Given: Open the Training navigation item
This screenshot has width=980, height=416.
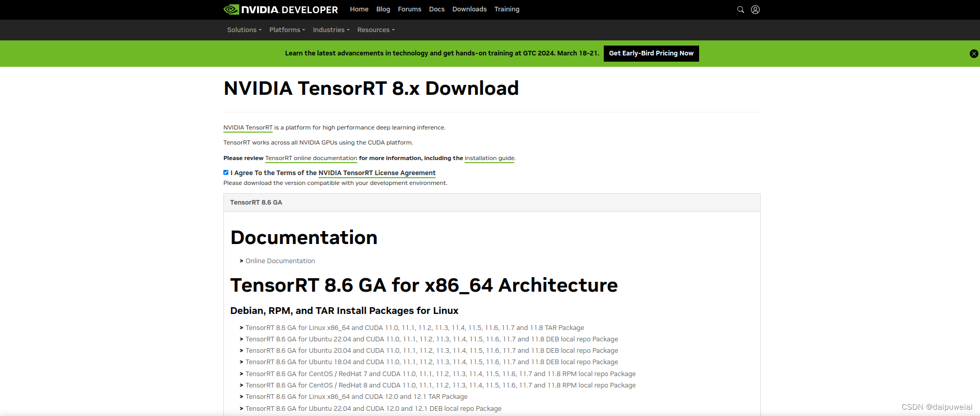Looking at the screenshot, I should click(507, 9).
